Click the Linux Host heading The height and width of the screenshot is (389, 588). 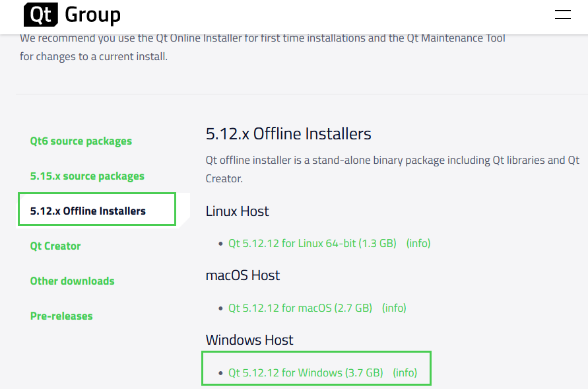tap(237, 211)
